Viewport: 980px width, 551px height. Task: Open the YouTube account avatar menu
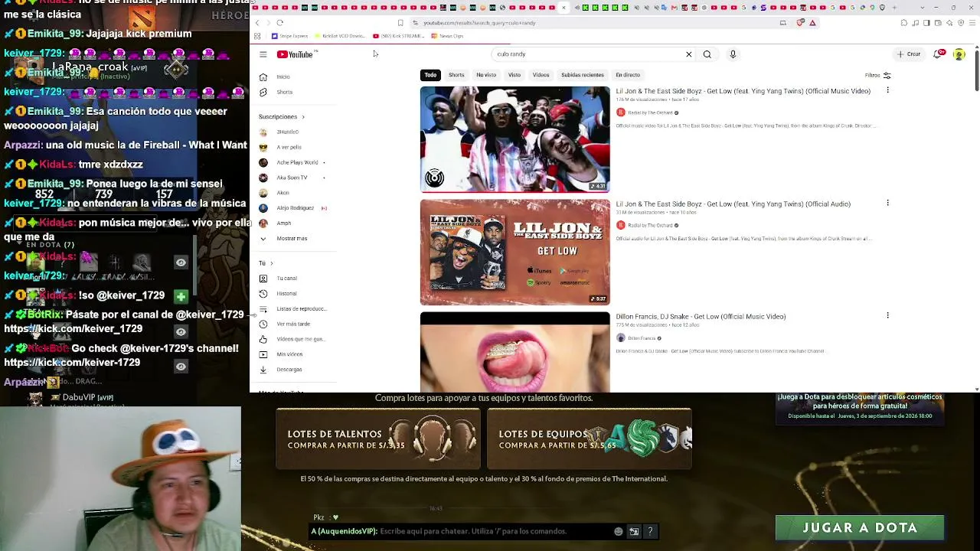click(959, 54)
